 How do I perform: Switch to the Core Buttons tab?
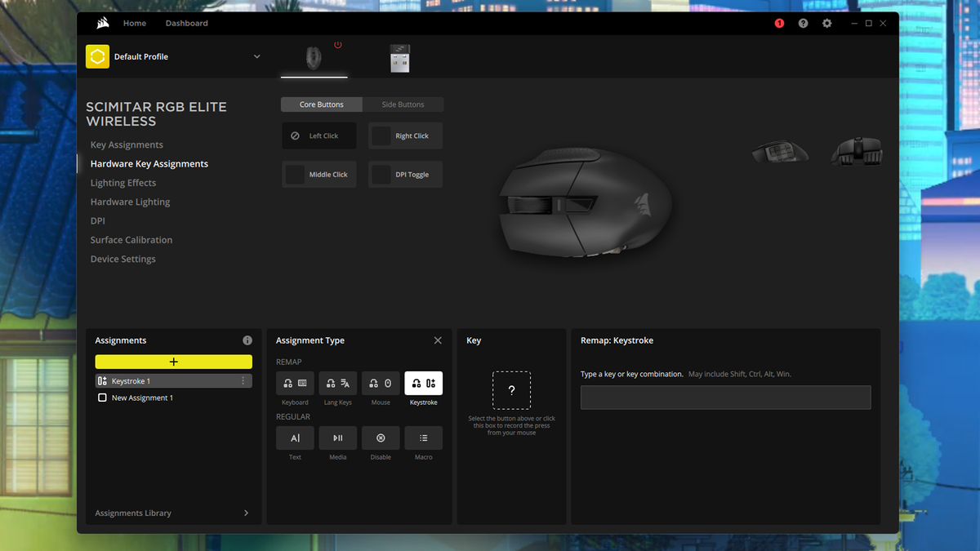pyautogui.click(x=321, y=104)
